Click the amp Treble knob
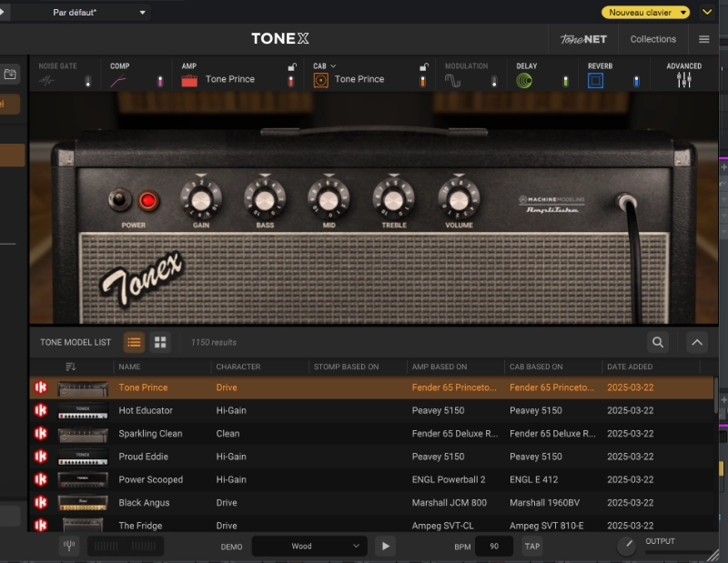The width and height of the screenshot is (728, 563). coord(394,200)
